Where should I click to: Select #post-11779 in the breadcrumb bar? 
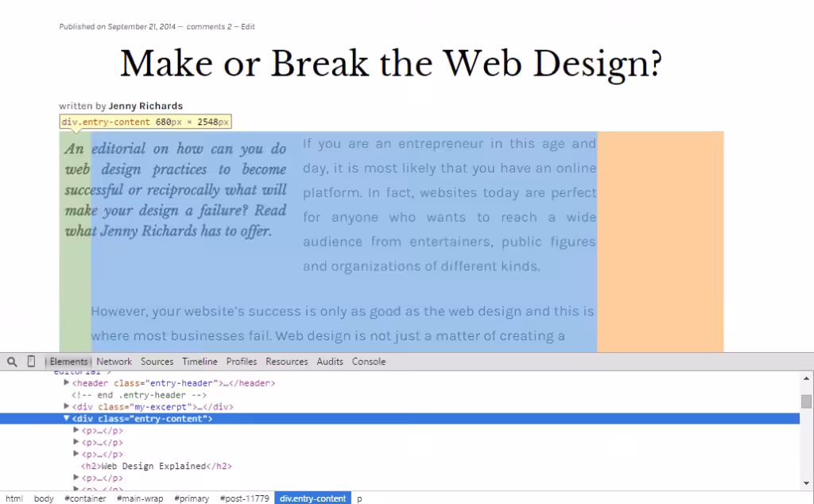[245, 498]
